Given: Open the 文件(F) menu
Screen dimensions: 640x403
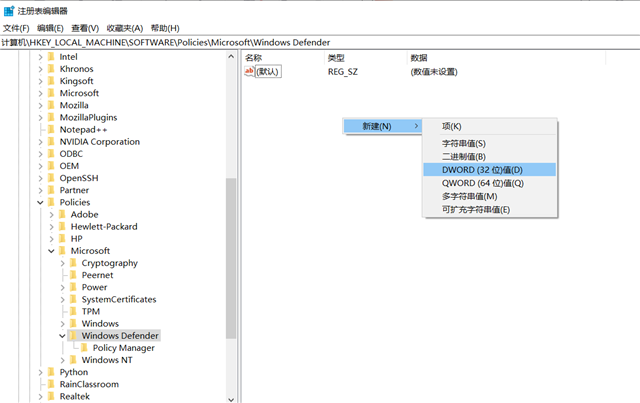Looking at the screenshot, I should 16,28.
